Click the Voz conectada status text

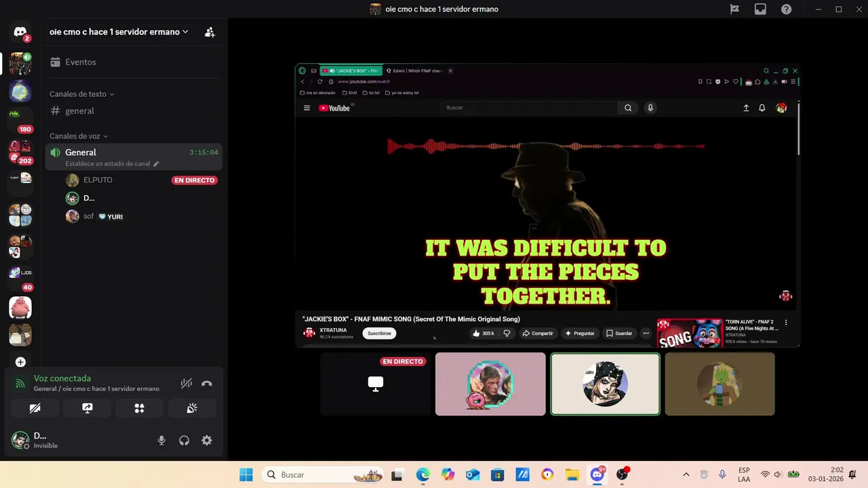tap(62, 378)
